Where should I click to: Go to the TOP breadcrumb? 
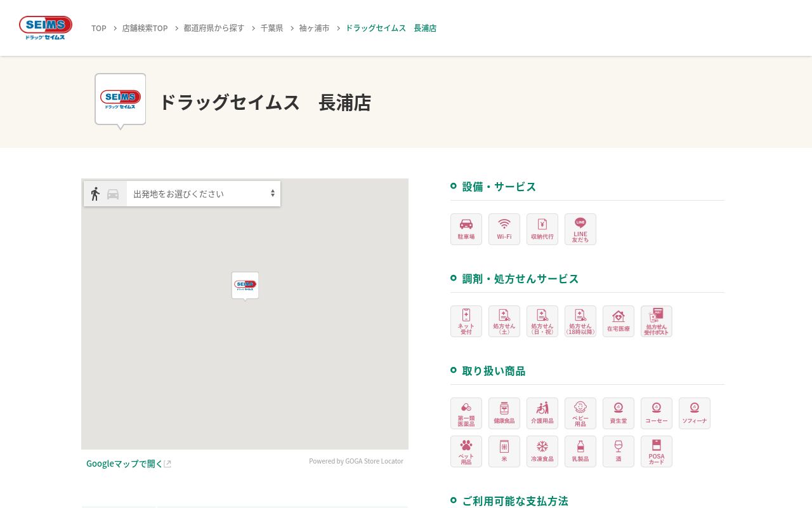[x=99, y=28]
